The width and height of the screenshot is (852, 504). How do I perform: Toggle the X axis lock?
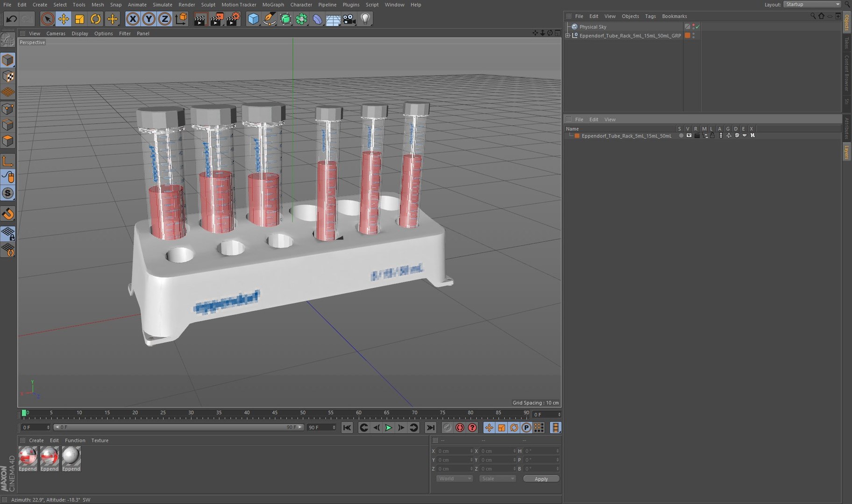133,19
